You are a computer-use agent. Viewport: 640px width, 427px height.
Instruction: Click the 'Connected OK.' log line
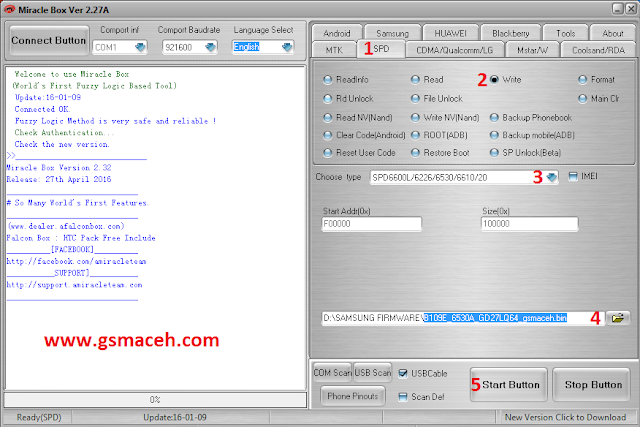[42, 109]
